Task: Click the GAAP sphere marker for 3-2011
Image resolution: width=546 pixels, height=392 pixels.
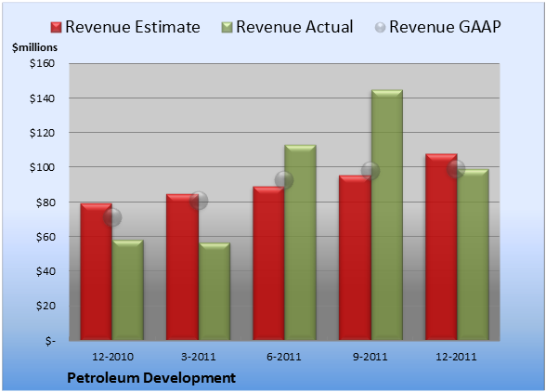Action: [x=199, y=201]
